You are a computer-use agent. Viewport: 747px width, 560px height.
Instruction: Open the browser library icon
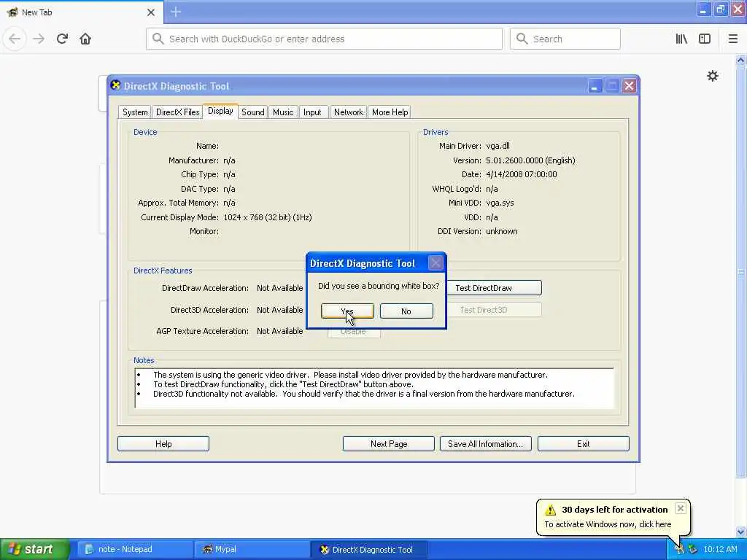pos(681,39)
